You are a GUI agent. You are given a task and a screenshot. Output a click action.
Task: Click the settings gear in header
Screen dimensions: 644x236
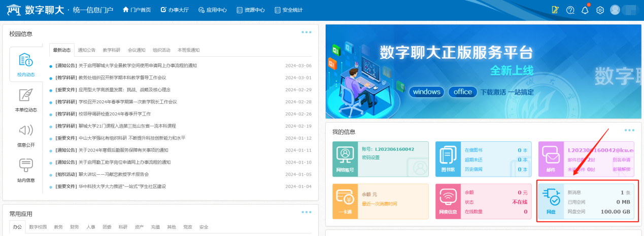600,10
